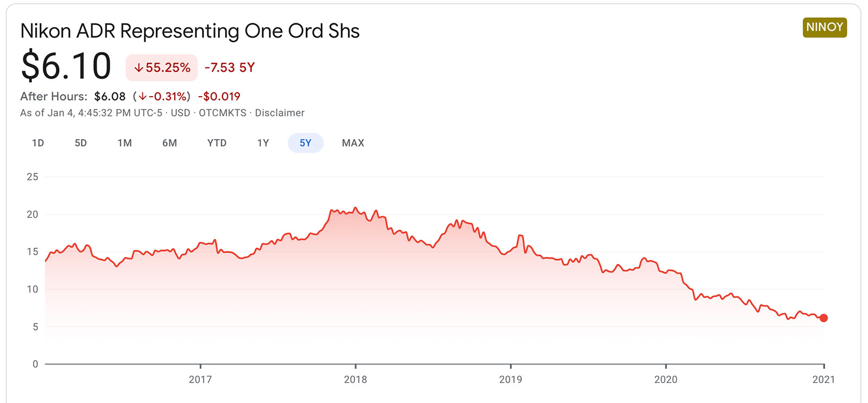
Task: Switch chart to 1Y range
Action: (263, 143)
